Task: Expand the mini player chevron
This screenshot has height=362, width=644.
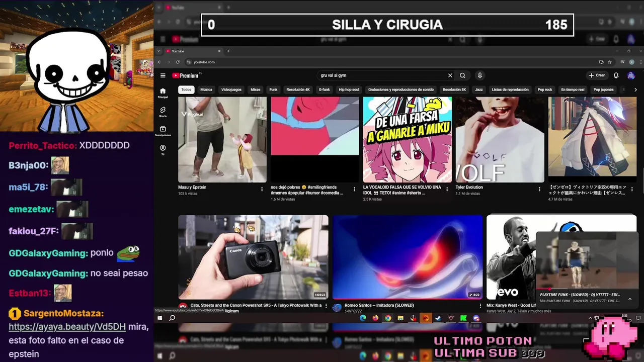Action: click(x=629, y=299)
